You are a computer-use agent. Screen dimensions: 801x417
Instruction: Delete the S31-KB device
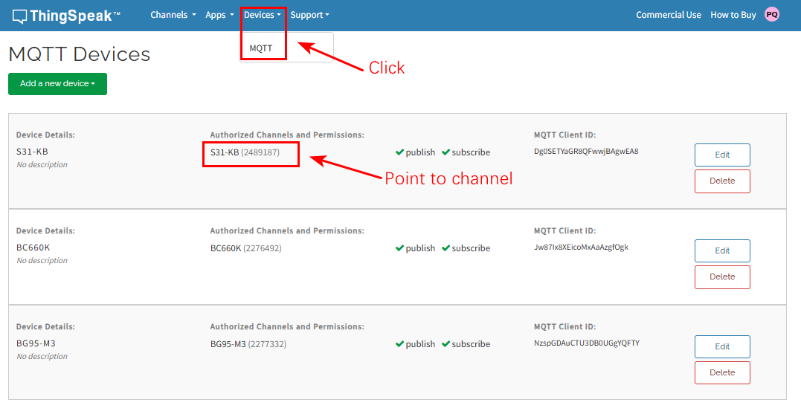pos(722,181)
